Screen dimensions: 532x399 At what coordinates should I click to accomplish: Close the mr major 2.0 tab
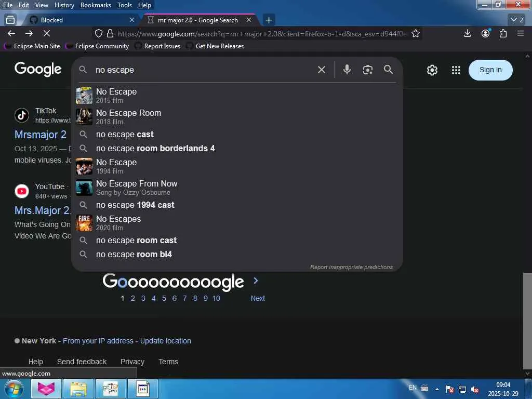[249, 20]
